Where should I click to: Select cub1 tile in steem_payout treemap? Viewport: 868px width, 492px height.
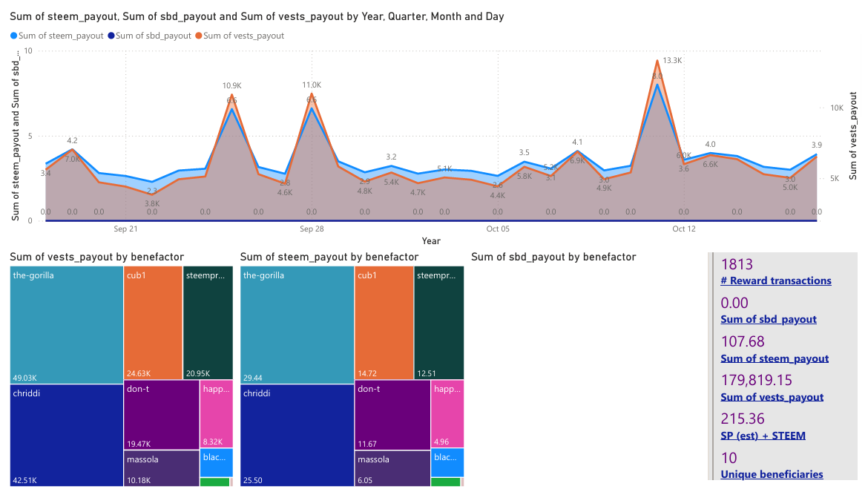[384, 323]
